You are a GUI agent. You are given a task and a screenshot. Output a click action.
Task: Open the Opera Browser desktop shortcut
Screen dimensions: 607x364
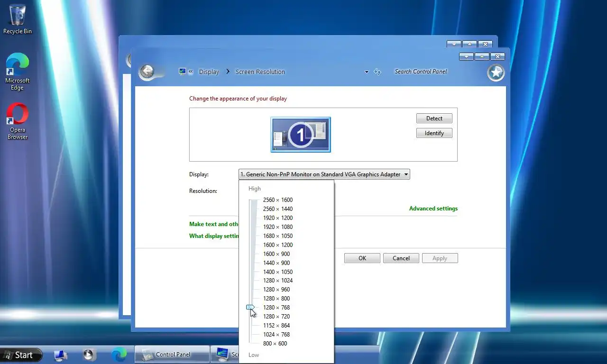click(x=18, y=122)
